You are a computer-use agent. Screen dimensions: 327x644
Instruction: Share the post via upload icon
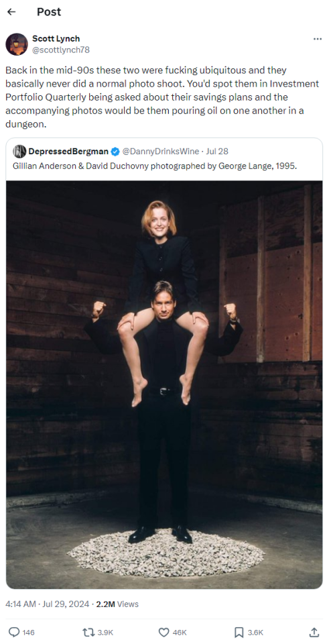tap(314, 632)
